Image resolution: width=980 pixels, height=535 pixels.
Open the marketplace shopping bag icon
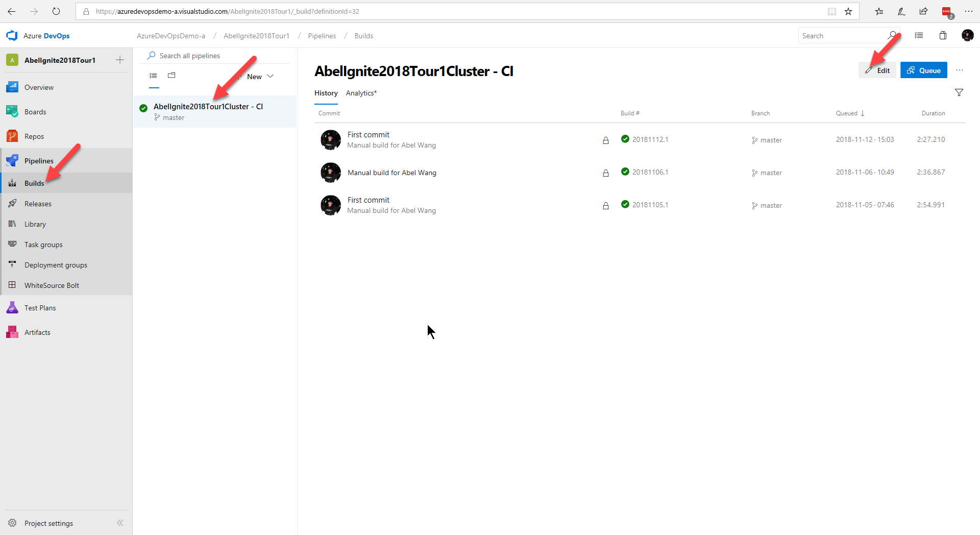[x=943, y=35]
